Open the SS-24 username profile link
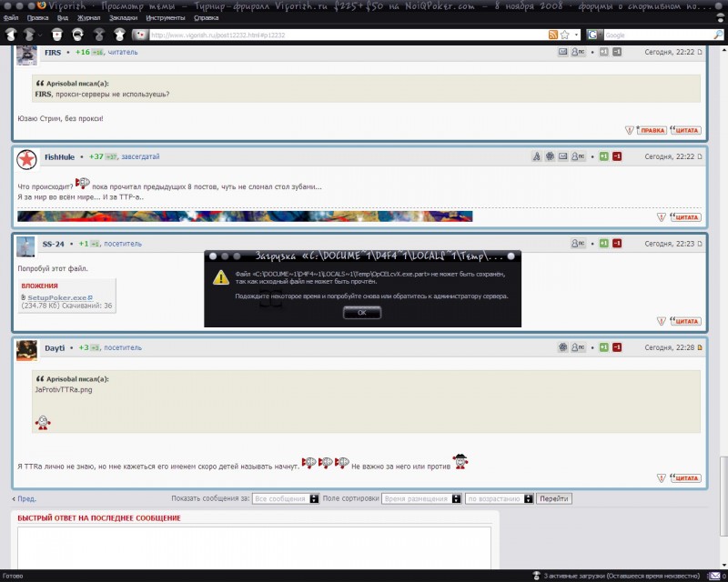 pos(54,244)
